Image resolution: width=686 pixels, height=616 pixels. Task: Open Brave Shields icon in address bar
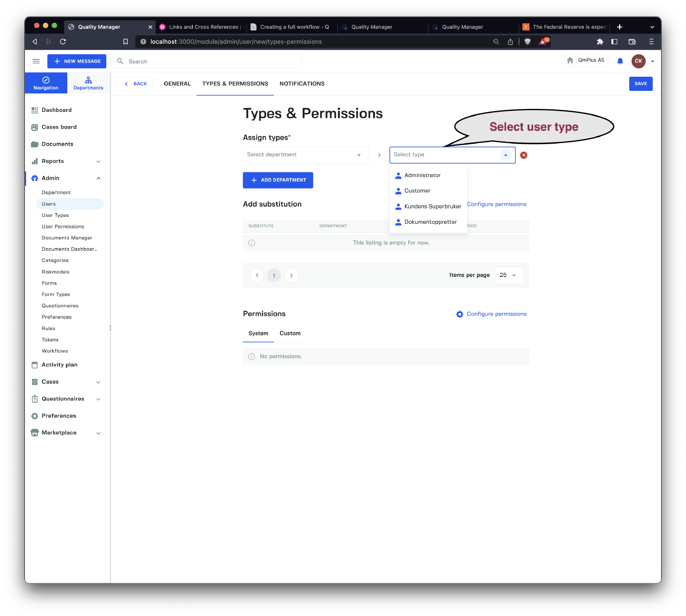click(x=528, y=42)
